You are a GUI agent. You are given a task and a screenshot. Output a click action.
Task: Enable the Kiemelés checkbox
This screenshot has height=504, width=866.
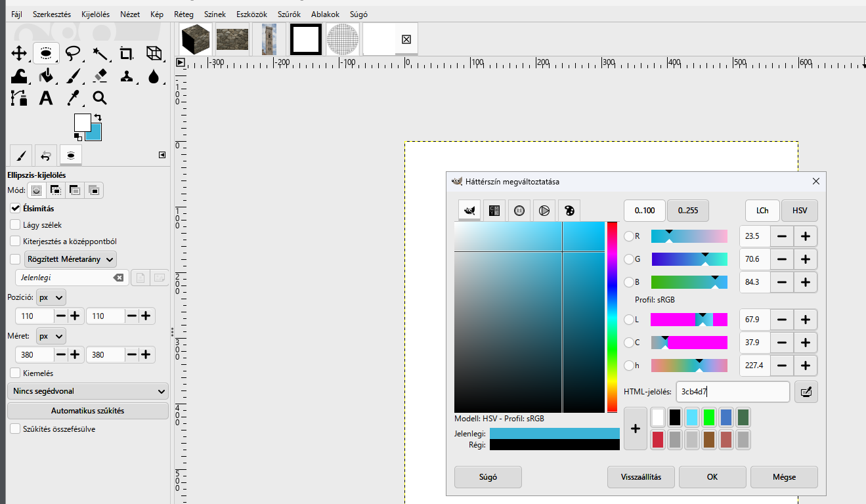(x=15, y=373)
